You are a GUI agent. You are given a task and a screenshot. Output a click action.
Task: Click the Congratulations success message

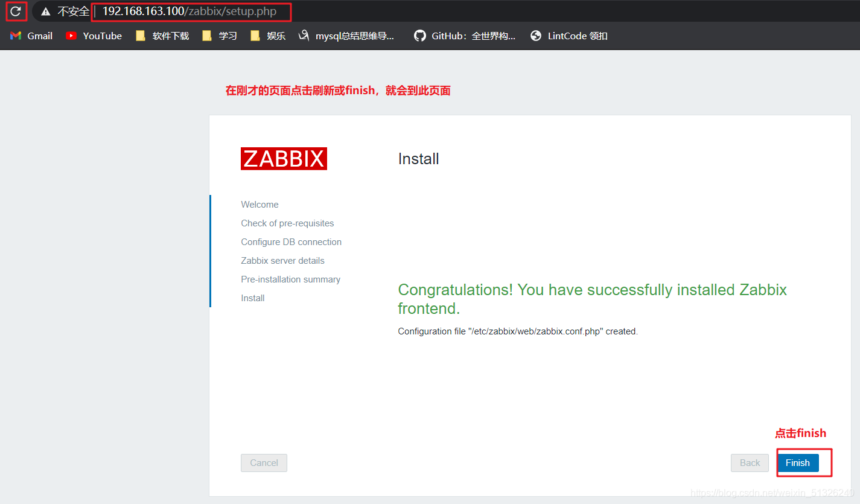(592, 299)
